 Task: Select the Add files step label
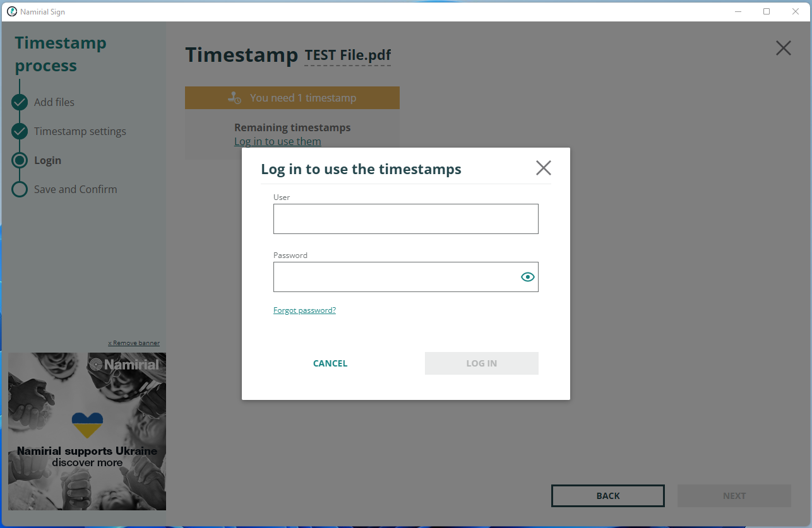(54, 102)
